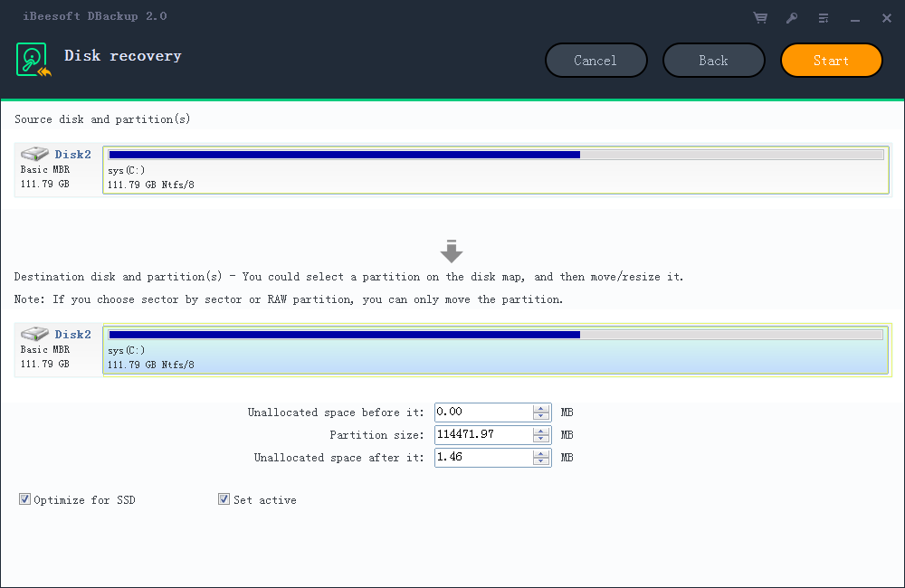Click the Cancel button
Screen dimensions: 905x588
pyautogui.click(x=595, y=60)
